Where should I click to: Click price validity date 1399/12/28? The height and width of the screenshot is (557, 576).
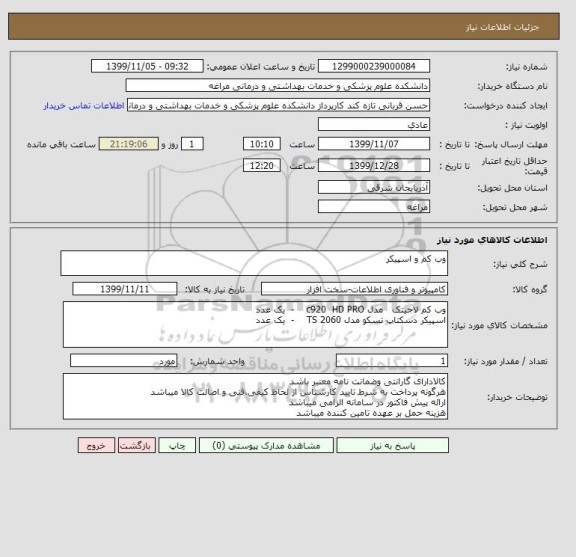(374, 165)
